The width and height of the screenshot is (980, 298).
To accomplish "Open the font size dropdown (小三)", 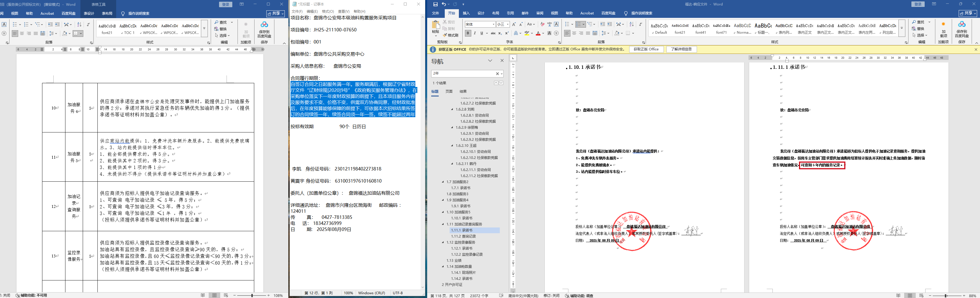I will (508, 24).
